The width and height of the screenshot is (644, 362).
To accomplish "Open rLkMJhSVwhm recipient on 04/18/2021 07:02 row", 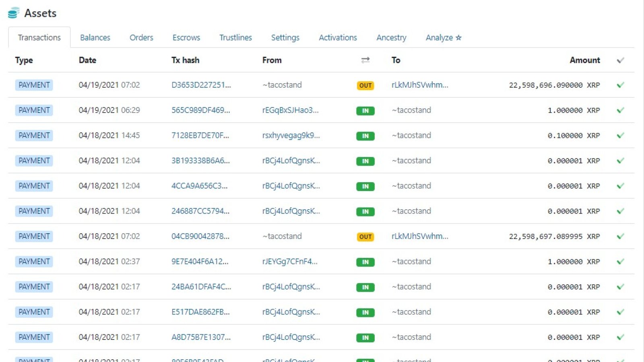I will pyautogui.click(x=420, y=236).
